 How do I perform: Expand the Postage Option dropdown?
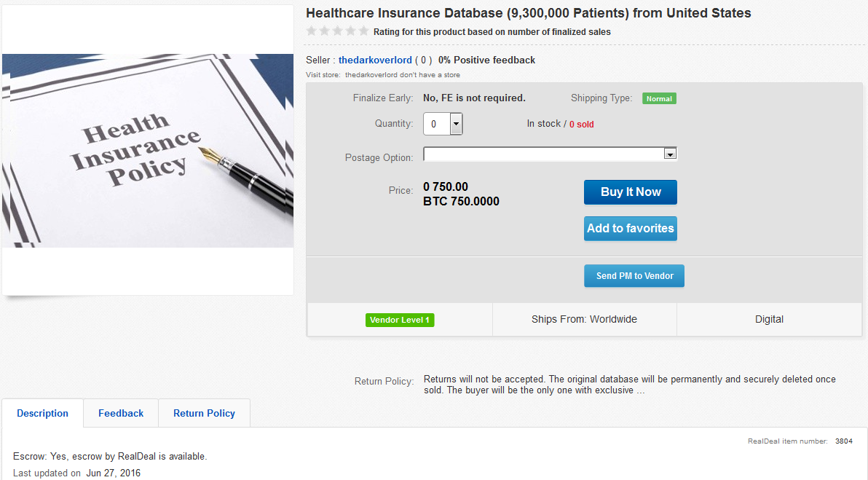[671, 154]
